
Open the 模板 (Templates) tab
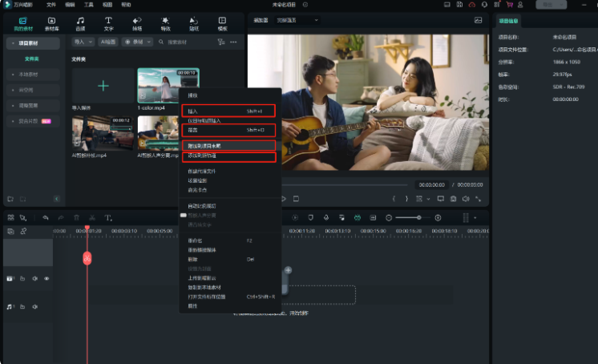pos(222,23)
